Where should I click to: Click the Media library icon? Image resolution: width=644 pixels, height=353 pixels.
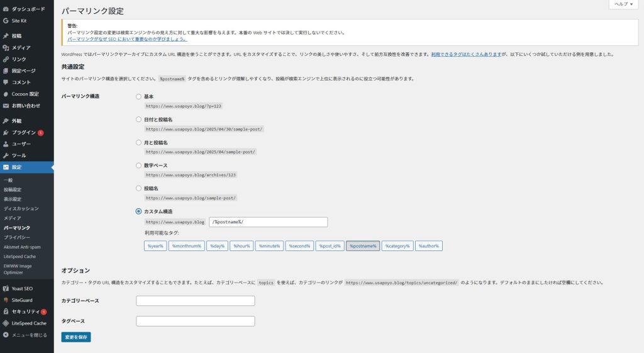(6, 48)
